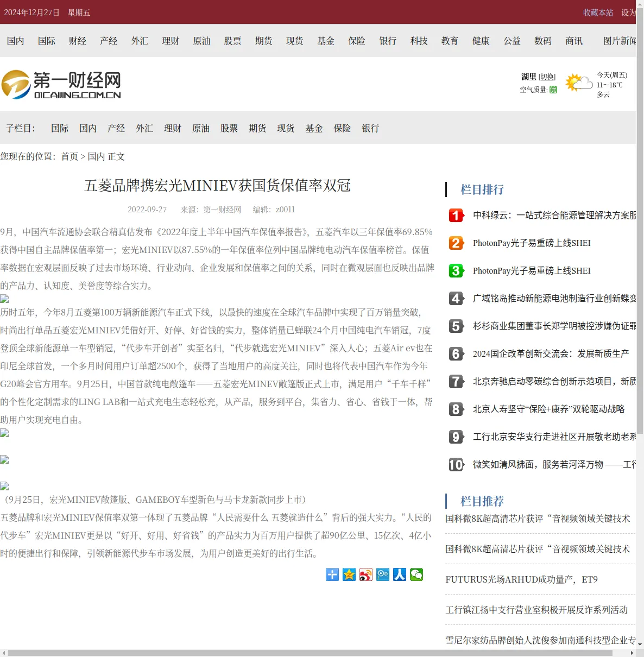This screenshot has height=657, width=644.
Task: Go to 首页 in the breadcrumb
Action: click(70, 156)
